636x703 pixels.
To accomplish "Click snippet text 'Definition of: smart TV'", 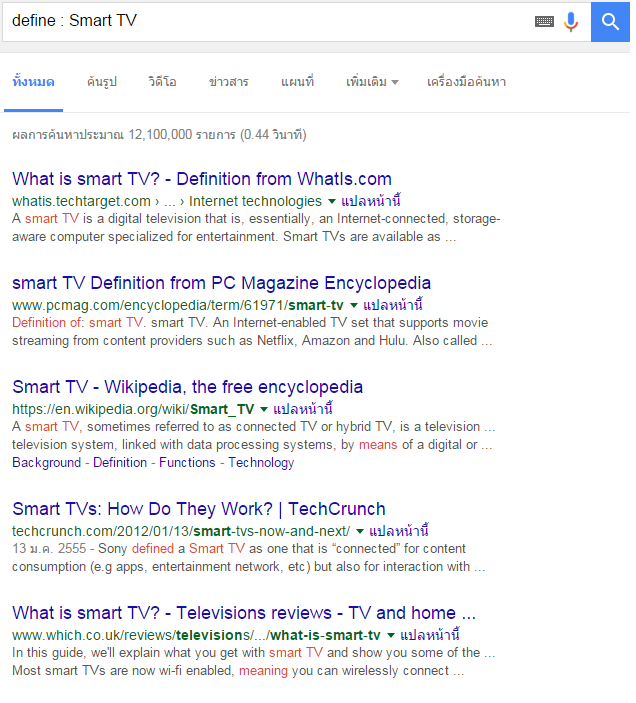I will (78, 323).
